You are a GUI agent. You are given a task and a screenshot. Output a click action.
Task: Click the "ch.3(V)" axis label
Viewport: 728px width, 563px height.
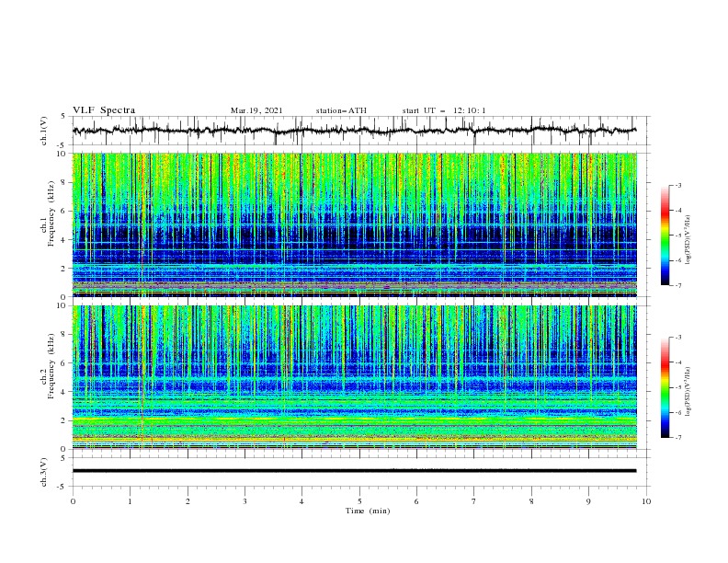pos(44,472)
